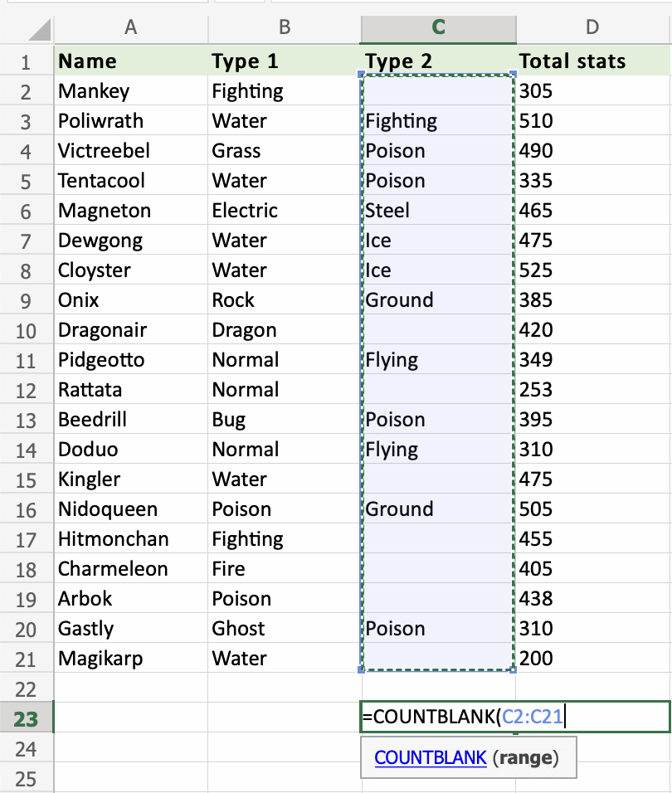Select column D header
This screenshot has width=672, height=793.
click(x=592, y=27)
